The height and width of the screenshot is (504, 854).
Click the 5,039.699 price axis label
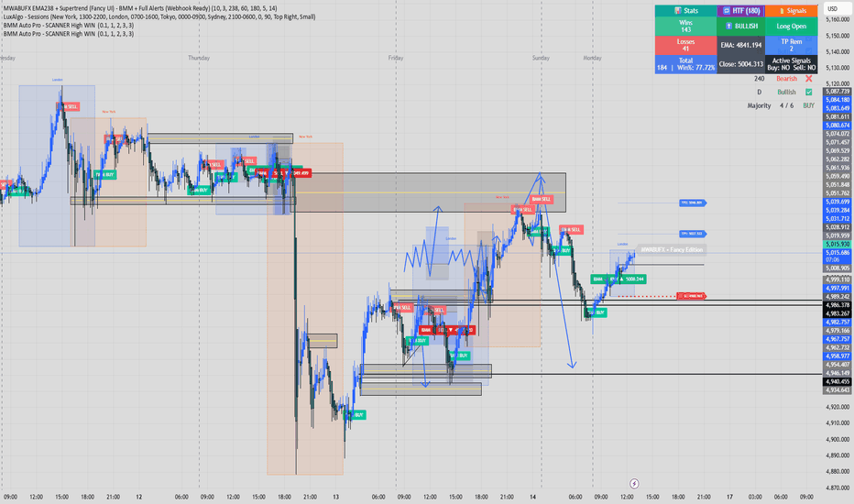coord(838,202)
